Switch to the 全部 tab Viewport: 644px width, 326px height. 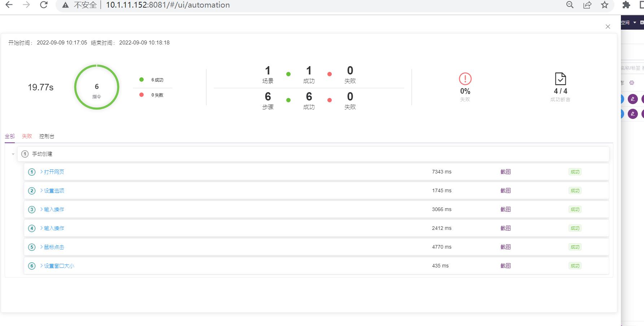pyautogui.click(x=10, y=136)
